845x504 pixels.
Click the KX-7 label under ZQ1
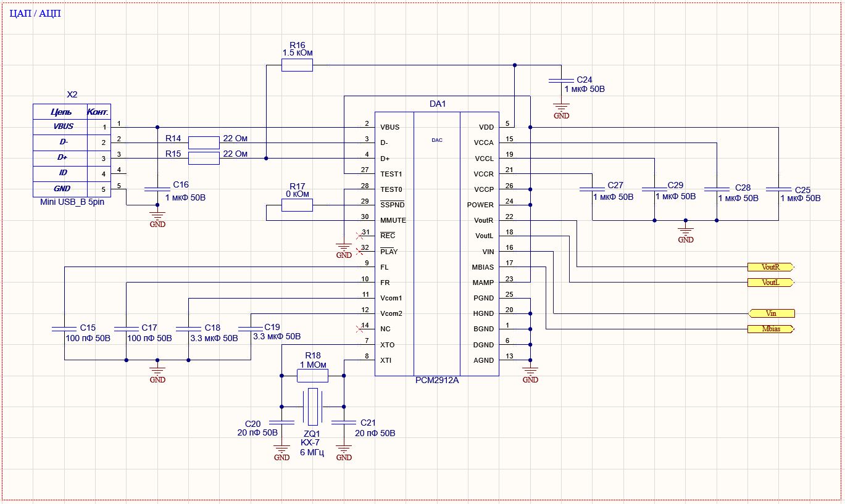[310, 443]
